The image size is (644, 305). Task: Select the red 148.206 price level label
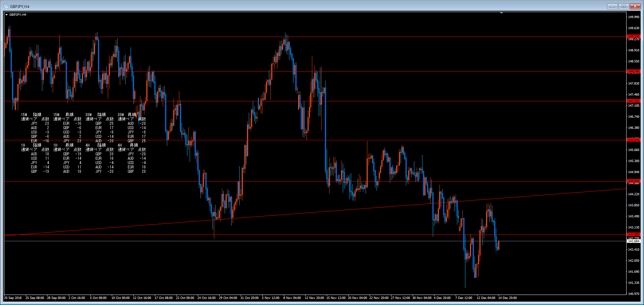[x=634, y=71]
